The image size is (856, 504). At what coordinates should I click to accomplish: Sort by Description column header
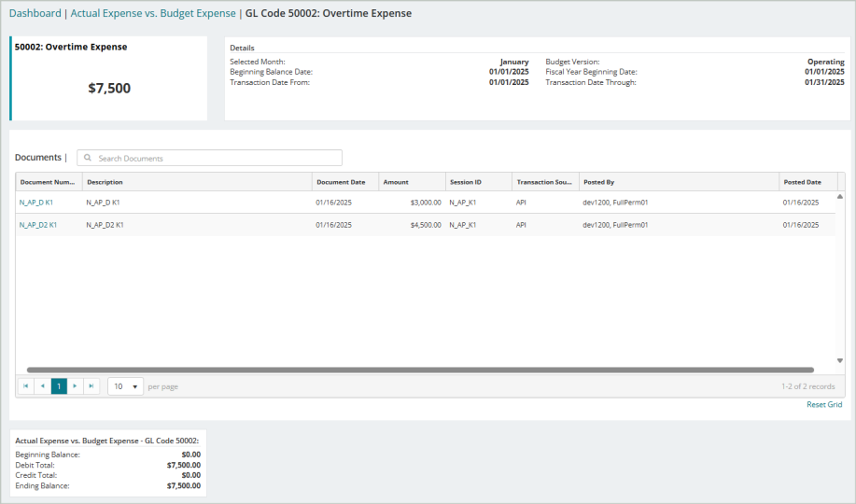[197, 182]
